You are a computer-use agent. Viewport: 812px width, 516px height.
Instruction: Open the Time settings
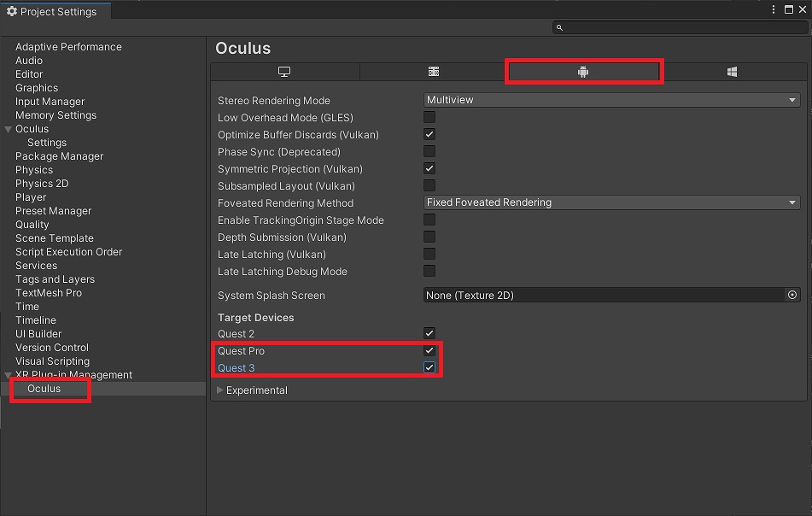click(27, 307)
